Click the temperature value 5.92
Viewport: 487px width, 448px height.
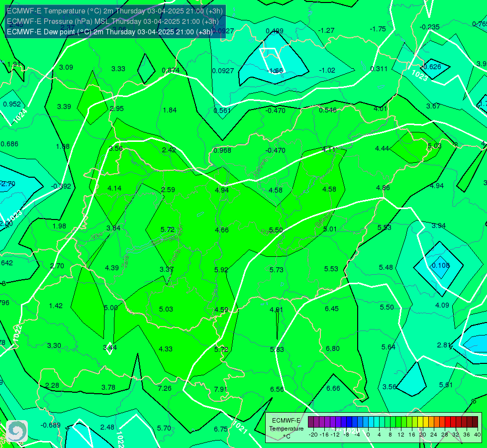(x=221, y=270)
